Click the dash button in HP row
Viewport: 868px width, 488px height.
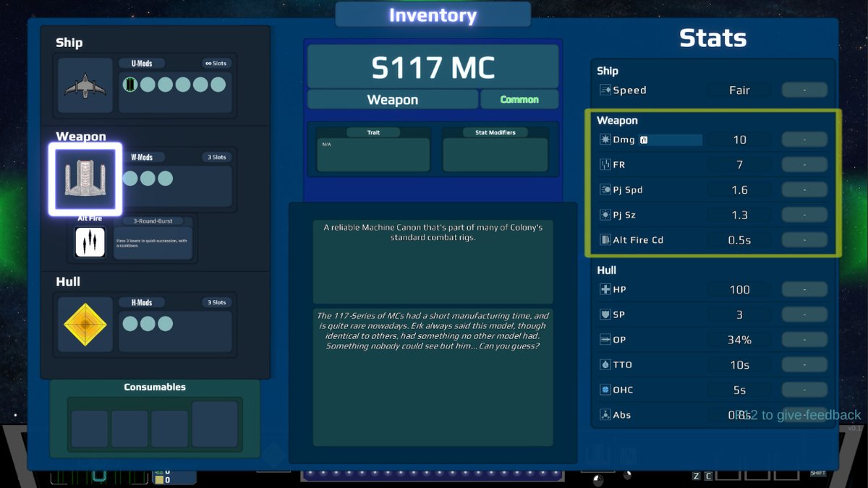804,289
